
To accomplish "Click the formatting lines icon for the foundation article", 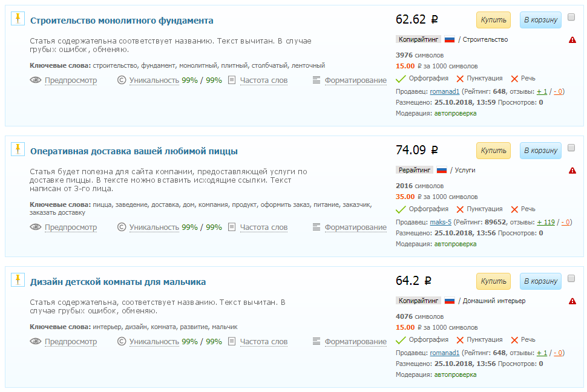I will coord(316,80).
